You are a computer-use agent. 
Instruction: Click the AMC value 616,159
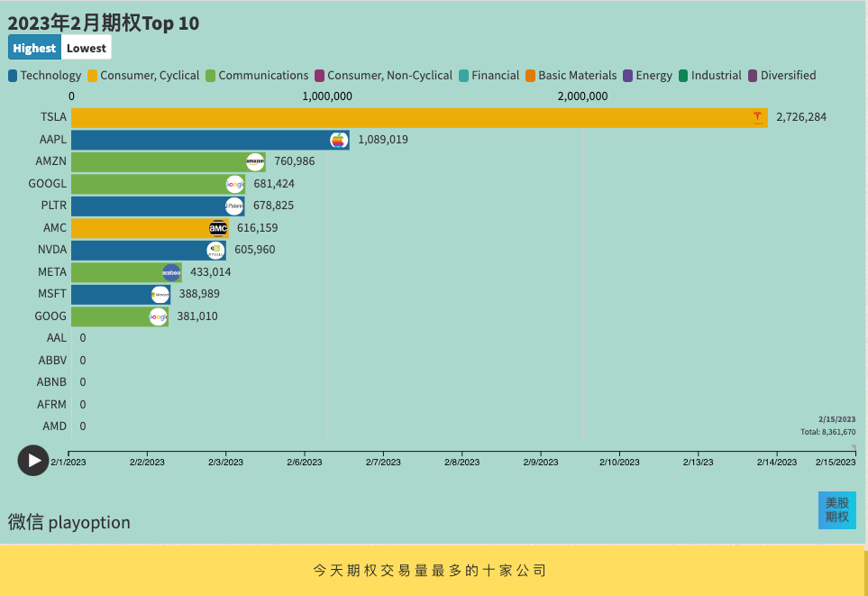pyautogui.click(x=258, y=227)
